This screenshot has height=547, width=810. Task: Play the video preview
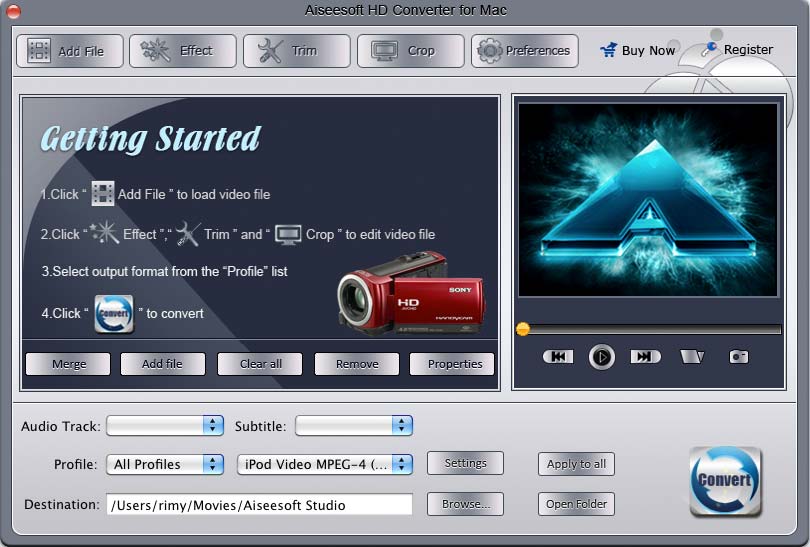(602, 357)
